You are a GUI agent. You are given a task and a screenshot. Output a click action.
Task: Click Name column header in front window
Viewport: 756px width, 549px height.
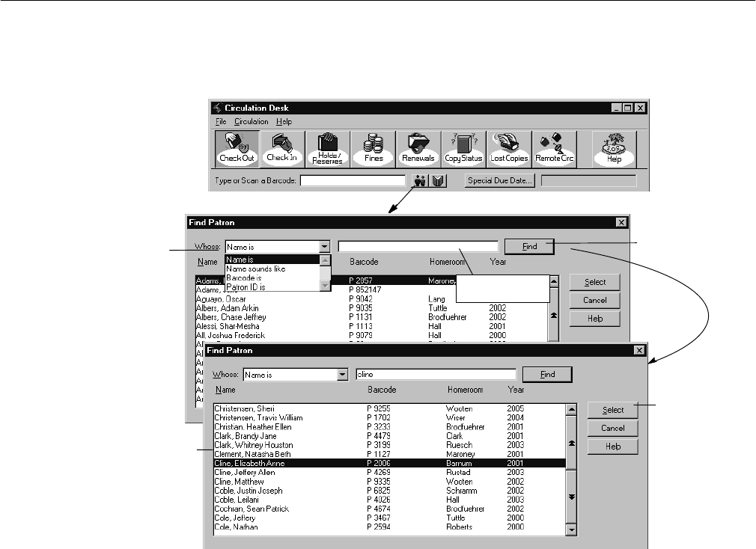(x=225, y=390)
